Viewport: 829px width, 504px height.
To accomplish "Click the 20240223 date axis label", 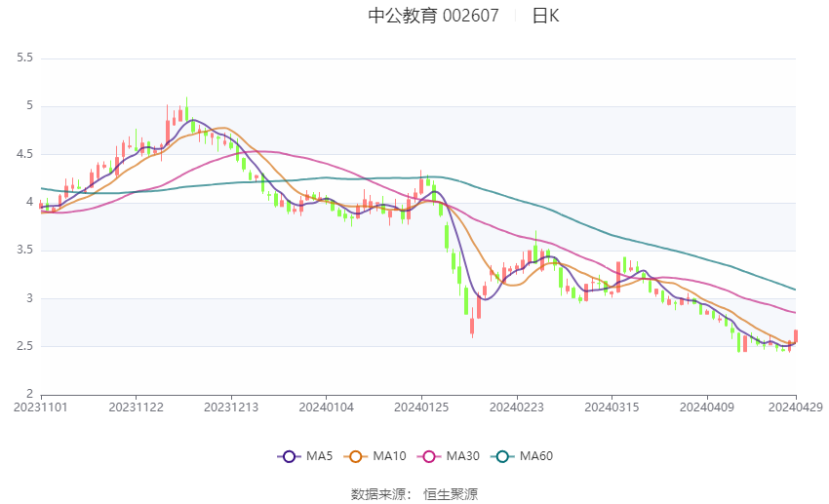I will [x=517, y=407].
